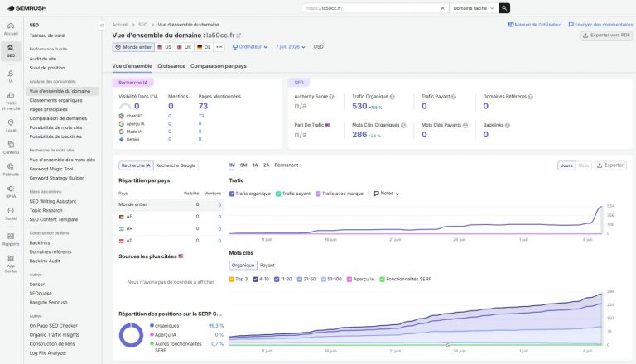
Task: Open Manuel de l'utilisateur link
Action: click(535, 25)
